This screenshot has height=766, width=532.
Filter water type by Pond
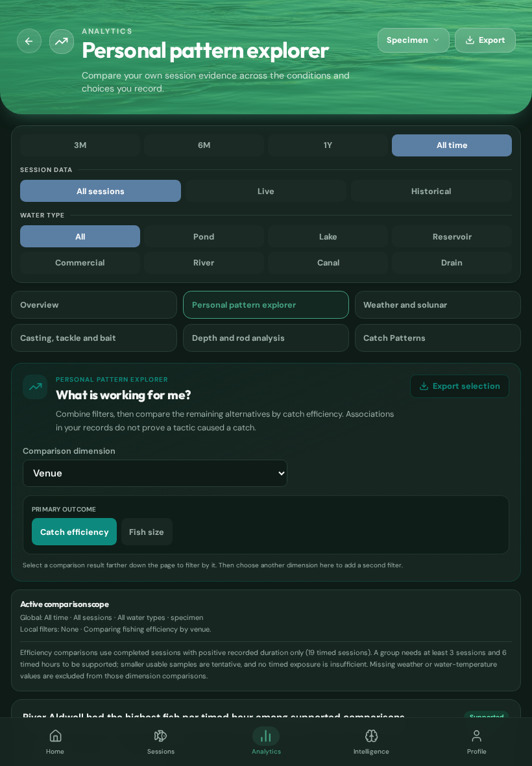point(204,236)
